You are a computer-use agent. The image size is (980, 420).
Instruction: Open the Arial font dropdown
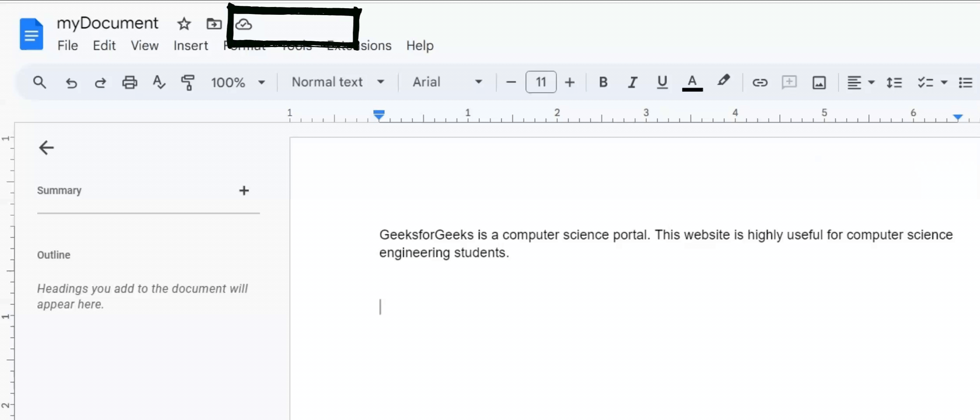point(447,82)
